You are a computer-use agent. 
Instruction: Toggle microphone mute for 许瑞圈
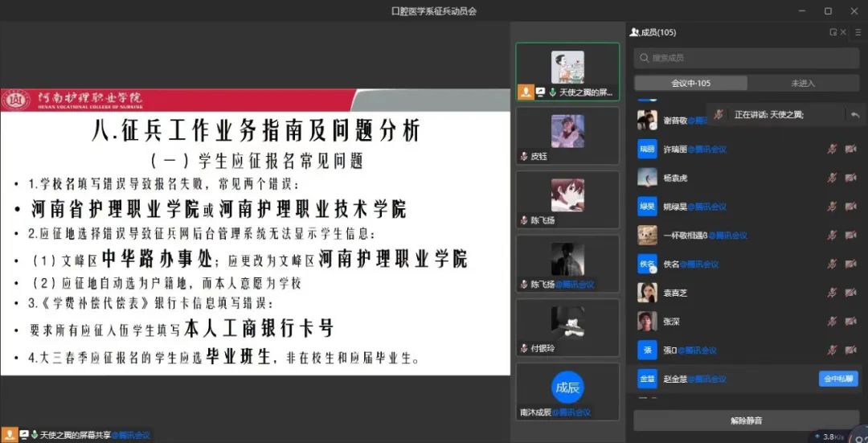[833, 150]
